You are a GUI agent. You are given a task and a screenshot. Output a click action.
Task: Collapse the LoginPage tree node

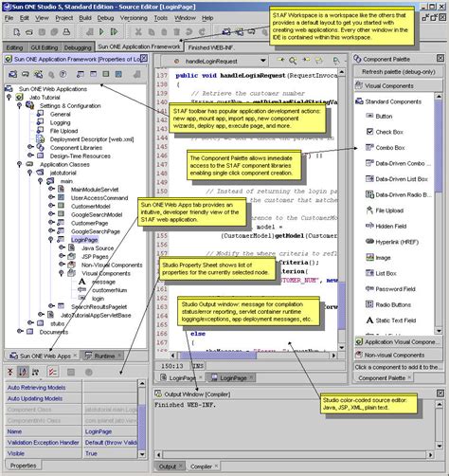tap(50, 239)
